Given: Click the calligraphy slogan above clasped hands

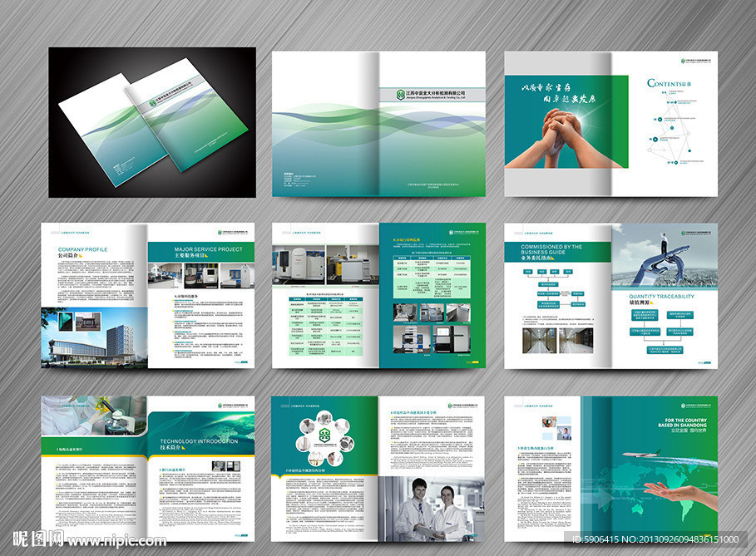Looking at the screenshot, I should click(558, 93).
